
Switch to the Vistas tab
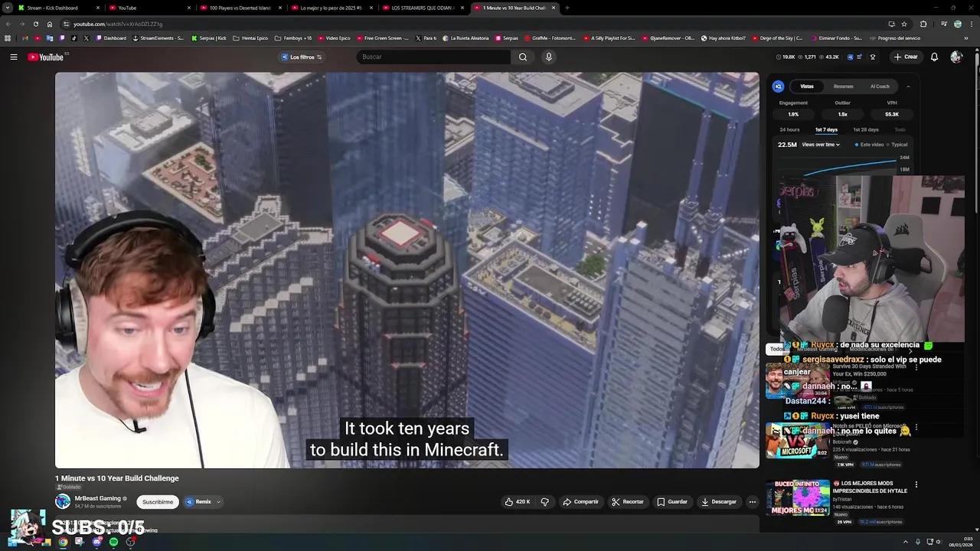pos(807,86)
